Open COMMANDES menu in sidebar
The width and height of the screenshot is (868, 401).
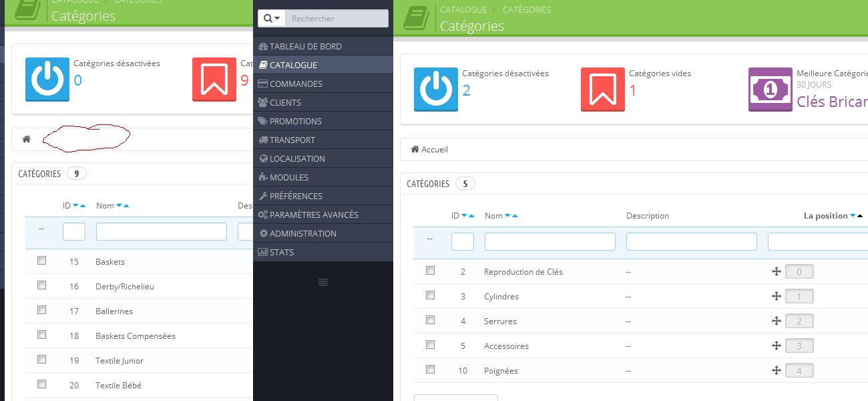click(x=323, y=84)
